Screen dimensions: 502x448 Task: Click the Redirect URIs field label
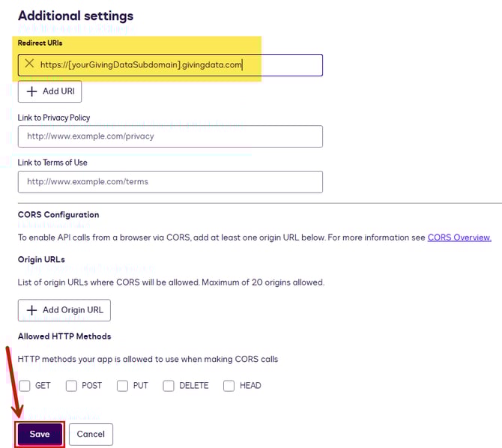point(40,43)
